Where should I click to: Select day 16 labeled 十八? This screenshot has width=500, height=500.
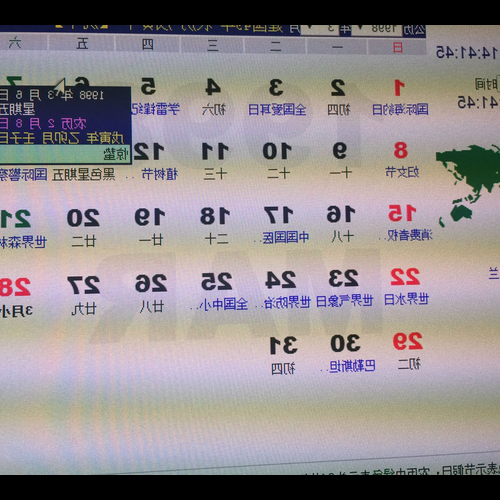341,214
